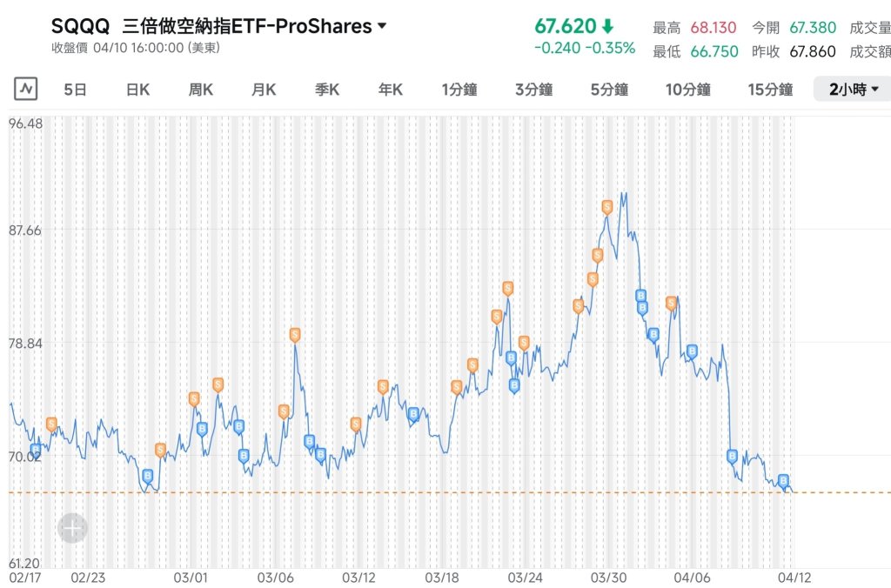The height and width of the screenshot is (588, 891).
Task: Click the 78.84 y-axis label
Action: point(25,343)
